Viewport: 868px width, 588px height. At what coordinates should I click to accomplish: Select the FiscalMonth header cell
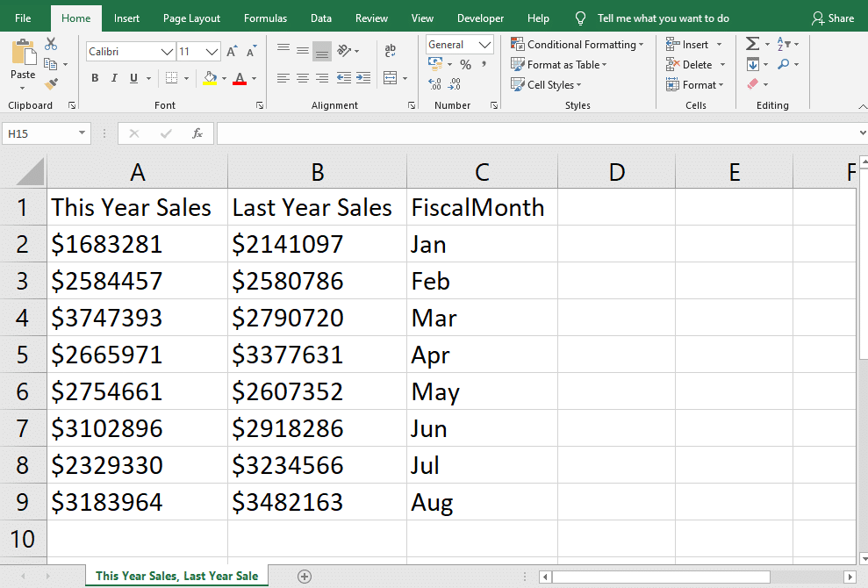coord(481,208)
